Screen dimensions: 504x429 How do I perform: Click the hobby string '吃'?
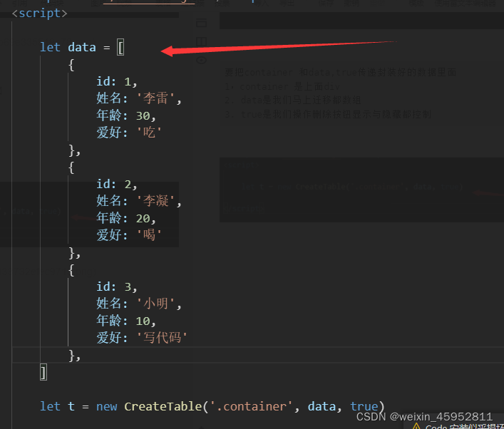click(x=149, y=133)
